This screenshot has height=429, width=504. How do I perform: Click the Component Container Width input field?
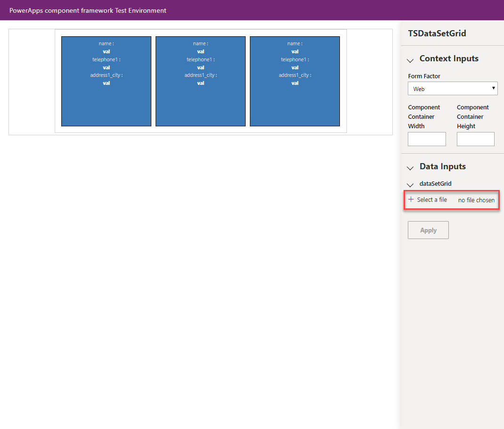pos(427,139)
